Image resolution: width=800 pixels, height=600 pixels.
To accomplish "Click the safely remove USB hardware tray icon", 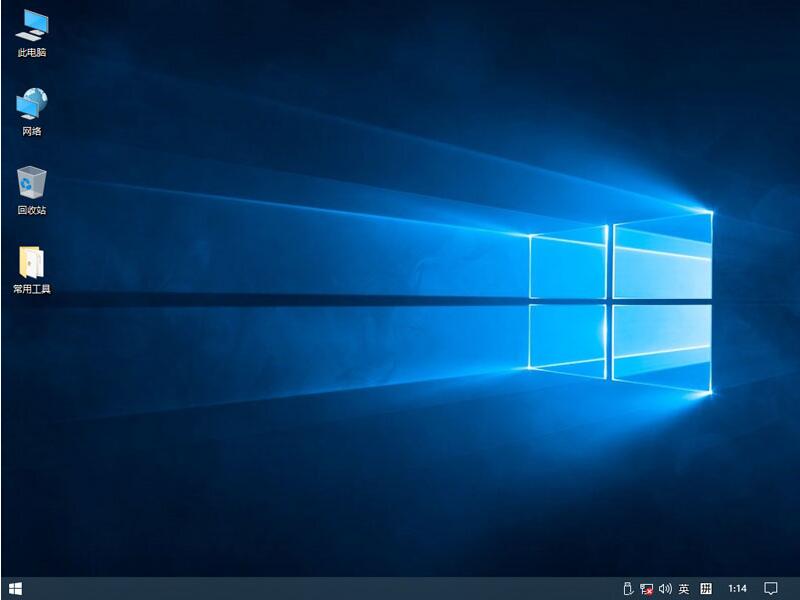I will [628, 589].
